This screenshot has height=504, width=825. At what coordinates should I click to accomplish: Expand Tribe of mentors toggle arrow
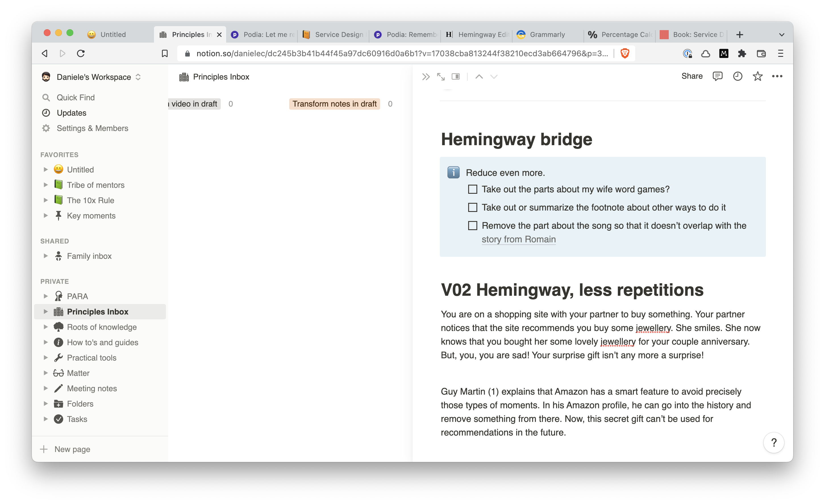click(x=45, y=185)
